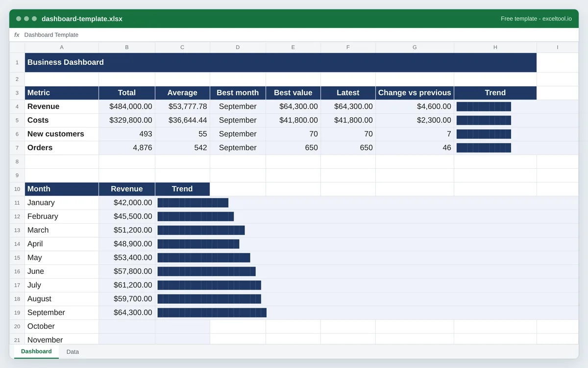588x368 pixels.
Task: Click the Revenue row trend sparkline bar
Action: 484,106
